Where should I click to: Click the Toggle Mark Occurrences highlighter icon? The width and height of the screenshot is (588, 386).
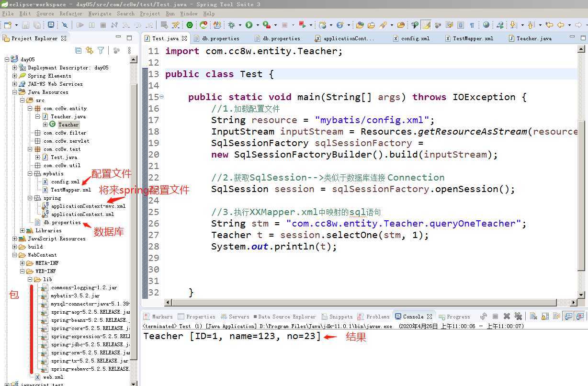coord(426,24)
